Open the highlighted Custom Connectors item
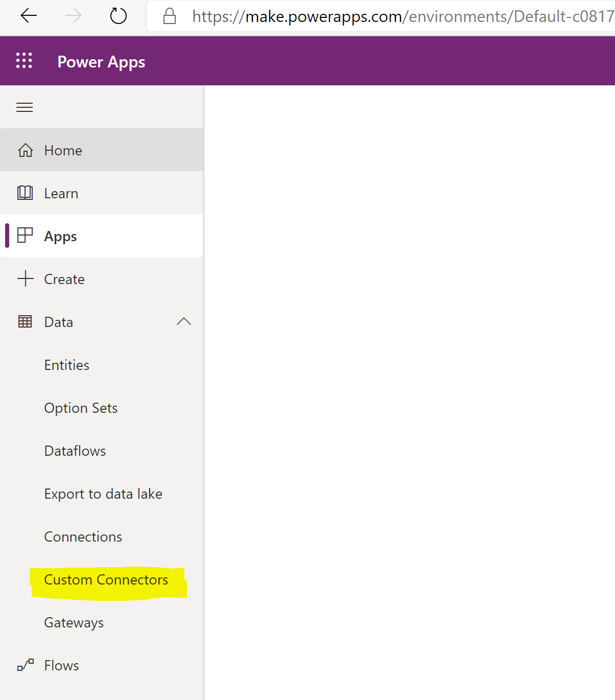Screen dimensions: 615x700 (x=106, y=579)
